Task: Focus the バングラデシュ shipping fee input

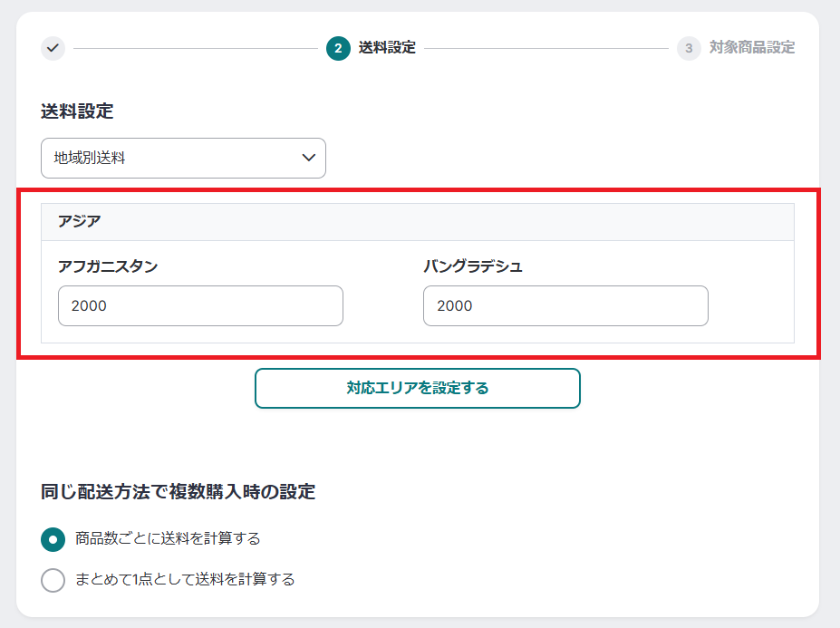Action: point(565,306)
